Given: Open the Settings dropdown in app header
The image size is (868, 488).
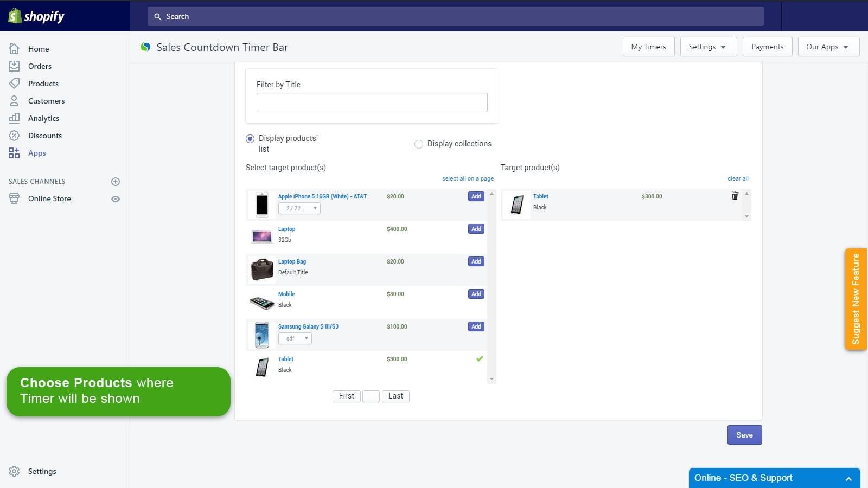Looking at the screenshot, I should 709,47.
